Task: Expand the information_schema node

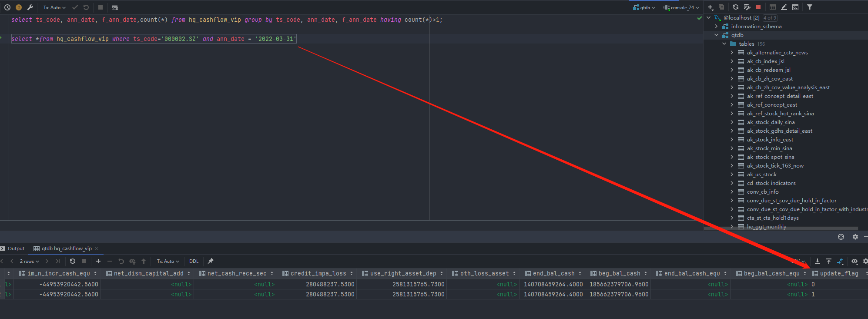Action: tap(717, 27)
